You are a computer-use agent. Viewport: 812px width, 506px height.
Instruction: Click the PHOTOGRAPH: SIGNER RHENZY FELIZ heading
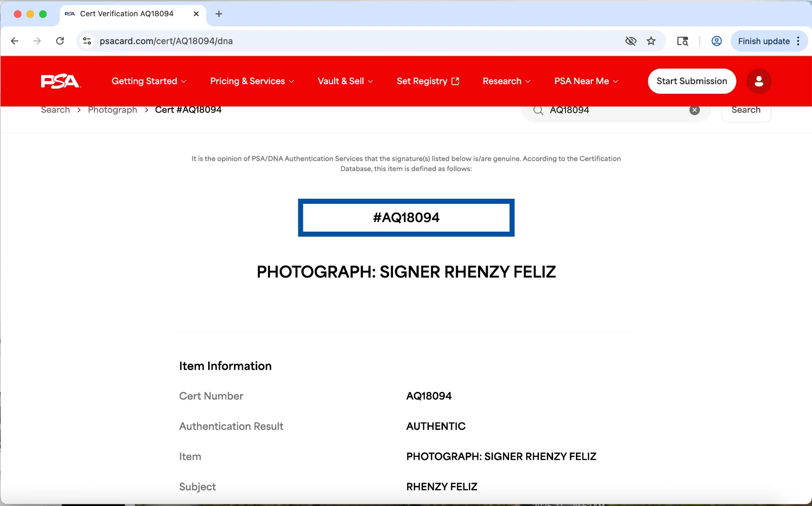tap(406, 272)
